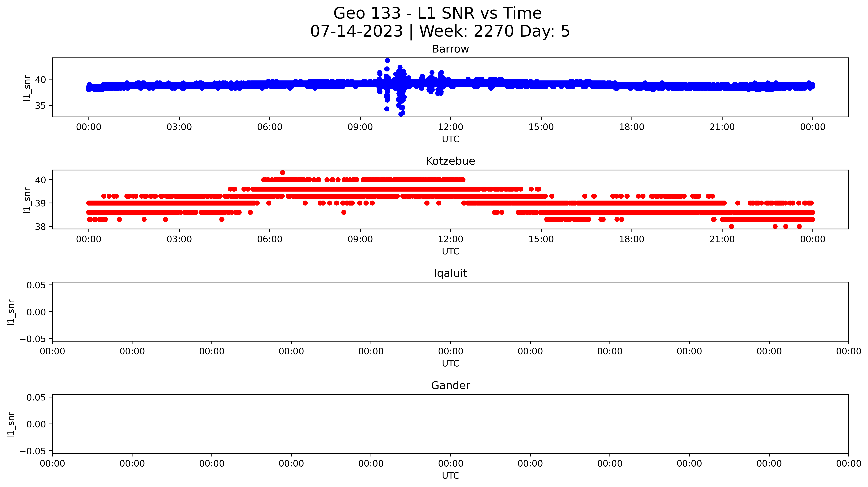Click the 03:00 tick label under Barrow plot
Screen dimensions: 868x487
(179, 127)
